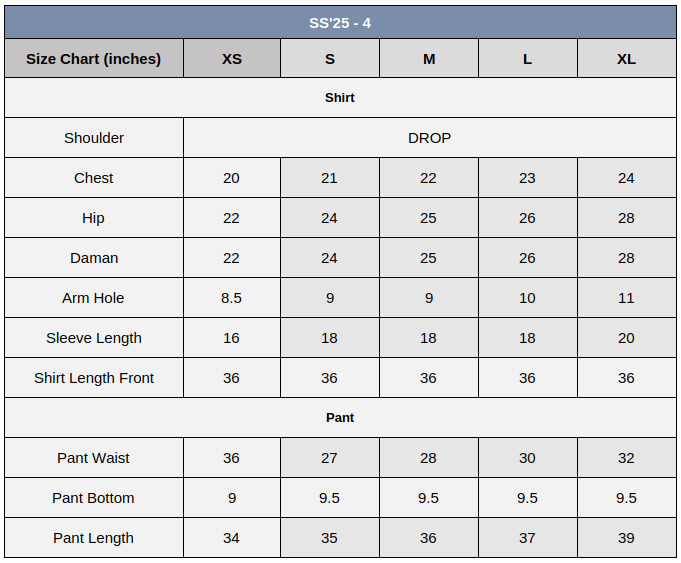Viewport: 681px width, 563px height.
Task: Click Pant Length value for XL
Action: coord(626,538)
